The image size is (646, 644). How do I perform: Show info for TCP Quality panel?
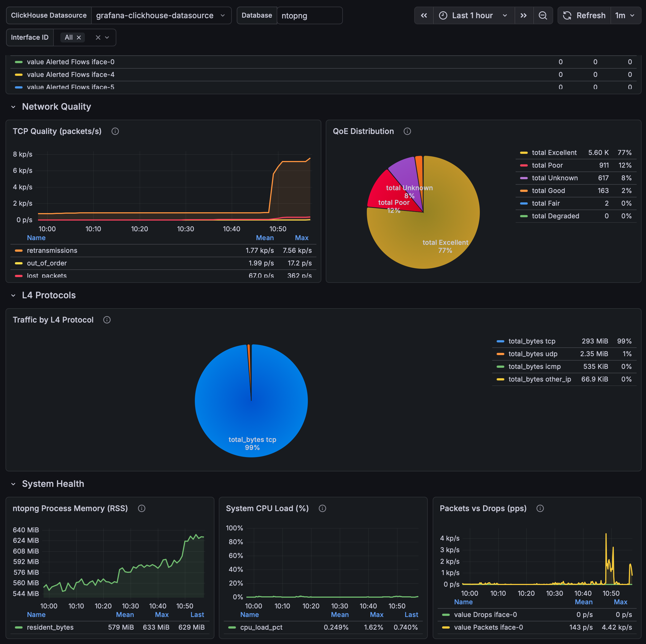(x=115, y=131)
